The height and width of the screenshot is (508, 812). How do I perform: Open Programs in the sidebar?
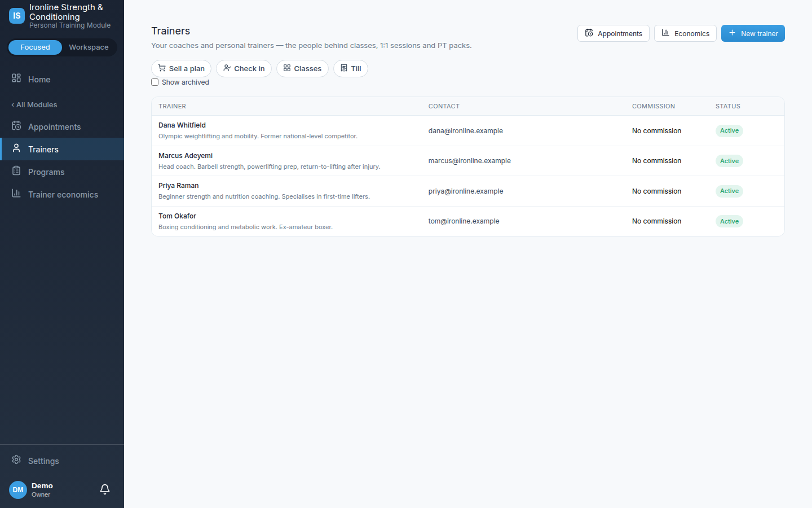pos(62,172)
